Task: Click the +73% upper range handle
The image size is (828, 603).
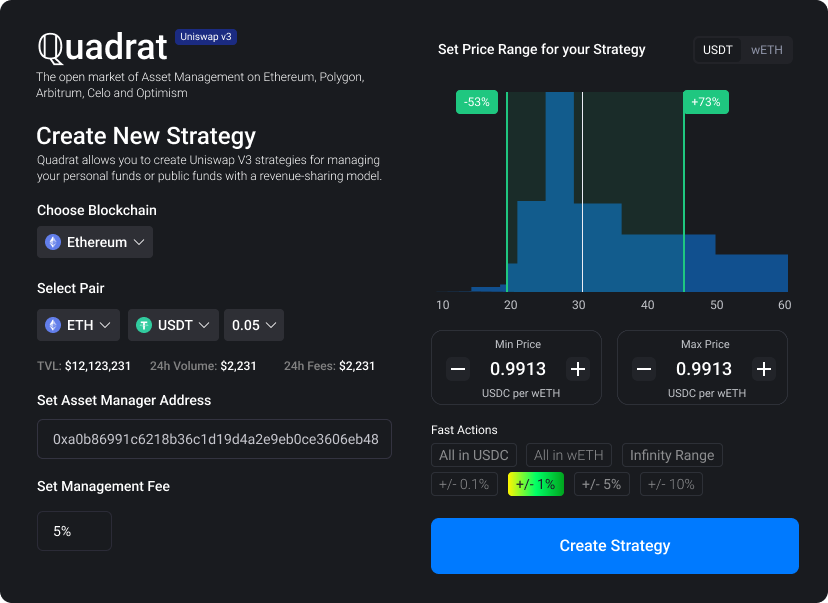Action: (x=706, y=102)
